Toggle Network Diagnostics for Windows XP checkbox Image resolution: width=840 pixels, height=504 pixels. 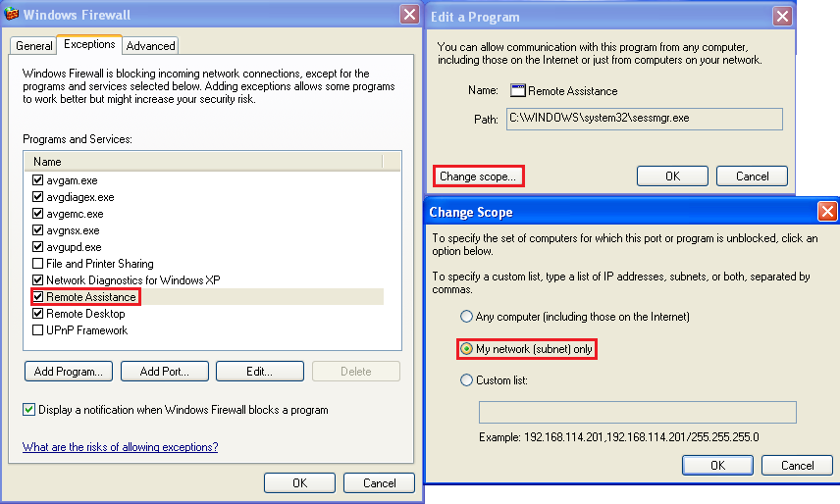(x=37, y=279)
